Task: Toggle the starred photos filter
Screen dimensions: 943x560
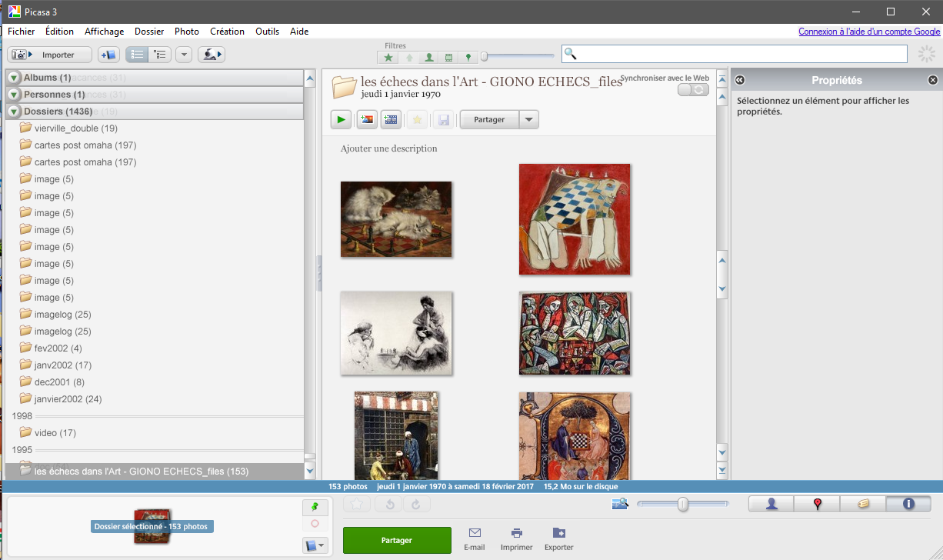Action: 388,58
